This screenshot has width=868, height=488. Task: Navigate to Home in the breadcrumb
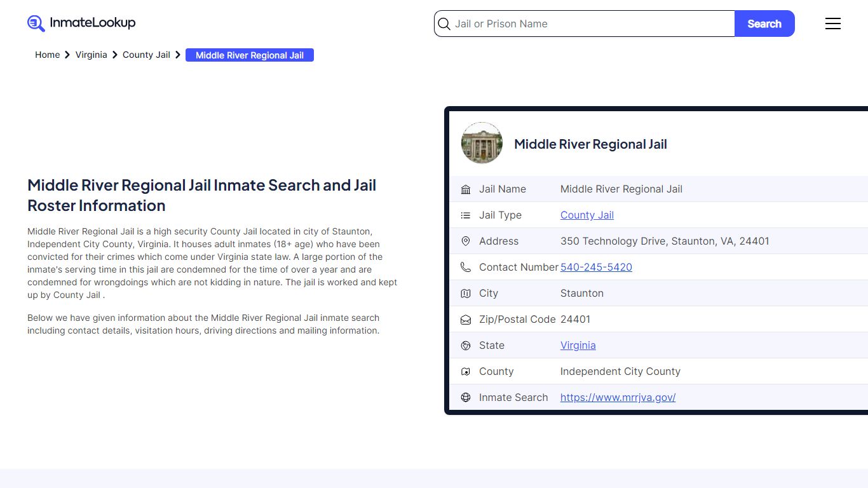pyautogui.click(x=47, y=55)
